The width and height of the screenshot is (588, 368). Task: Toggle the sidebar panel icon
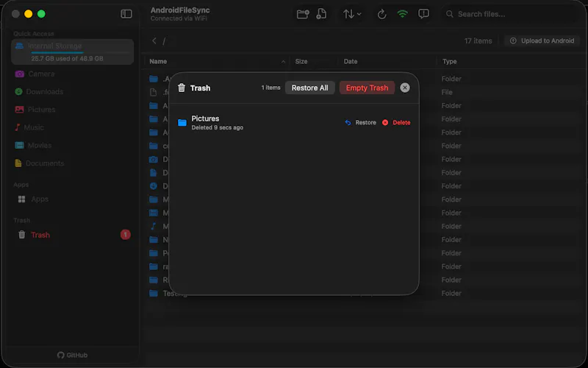[x=126, y=14]
